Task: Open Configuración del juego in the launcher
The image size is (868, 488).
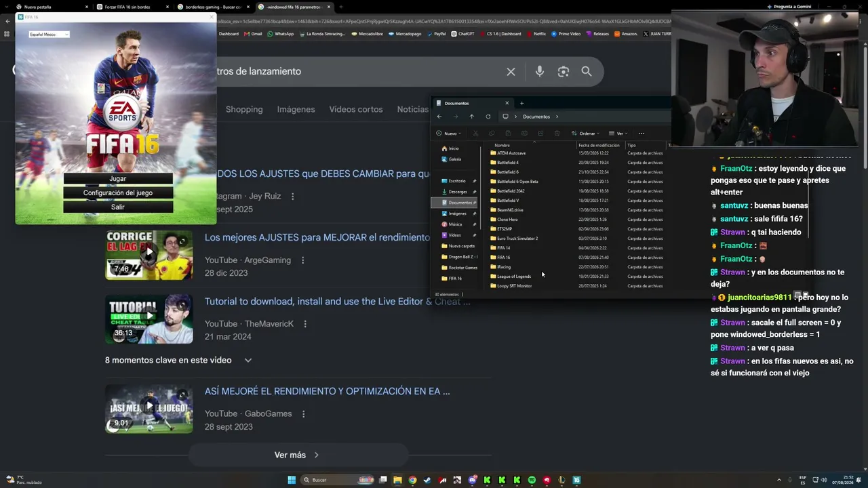Action: (x=118, y=193)
